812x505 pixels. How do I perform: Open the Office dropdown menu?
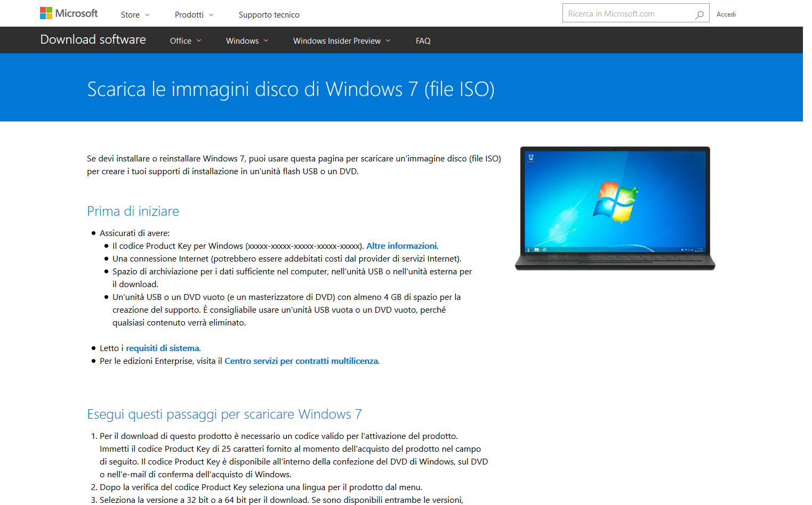[x=185, y=41]
